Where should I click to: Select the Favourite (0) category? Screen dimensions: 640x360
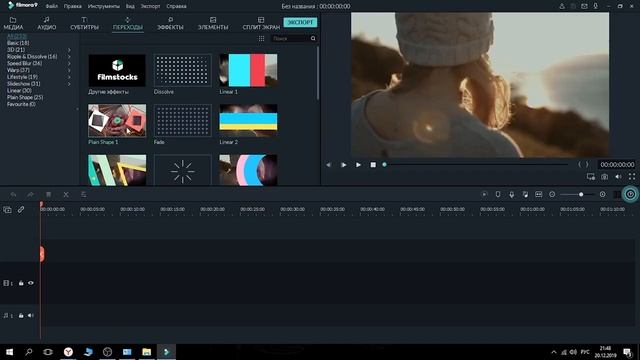point(21,104)
